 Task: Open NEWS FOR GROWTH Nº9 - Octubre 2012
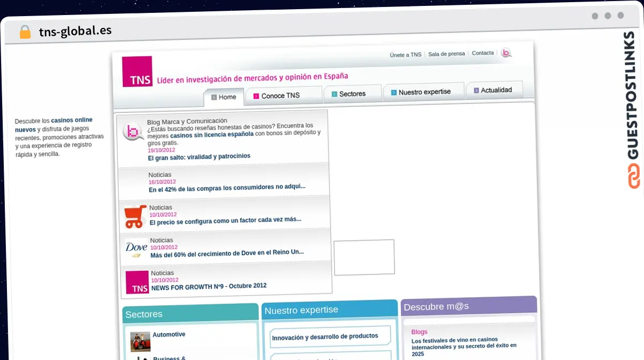(209, 286)
